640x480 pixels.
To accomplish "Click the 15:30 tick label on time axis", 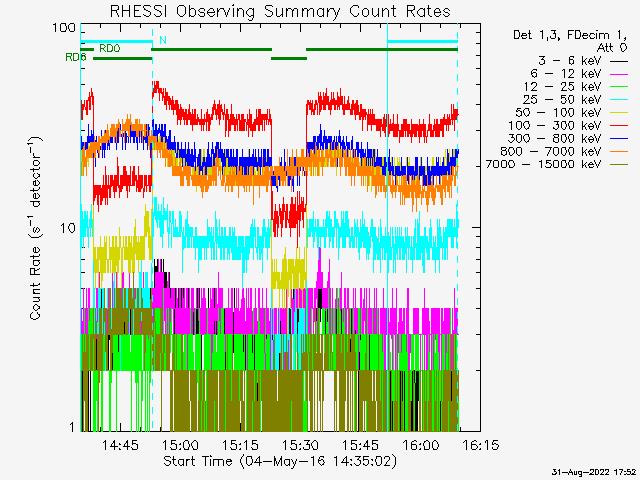I will 300,444.
